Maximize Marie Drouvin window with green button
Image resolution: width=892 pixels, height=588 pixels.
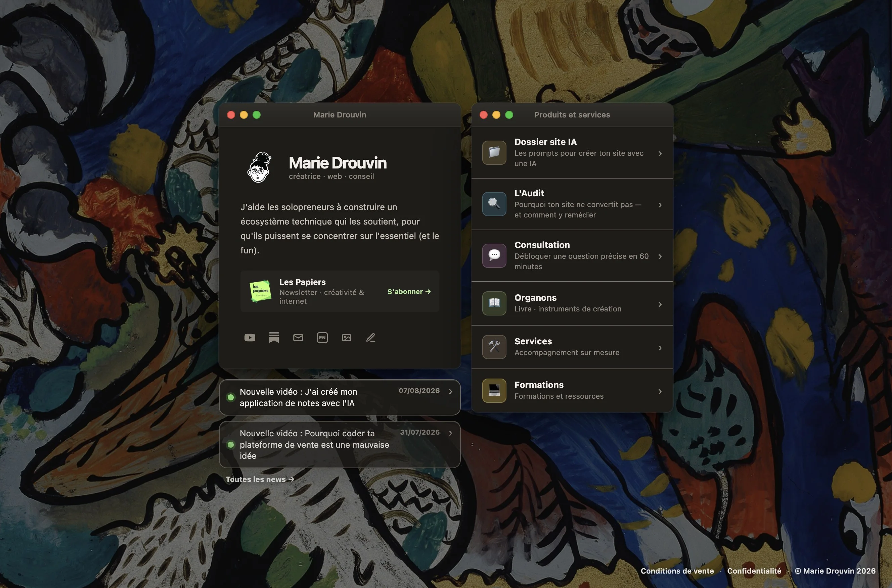pyautogui.click(x=257, y=115)
